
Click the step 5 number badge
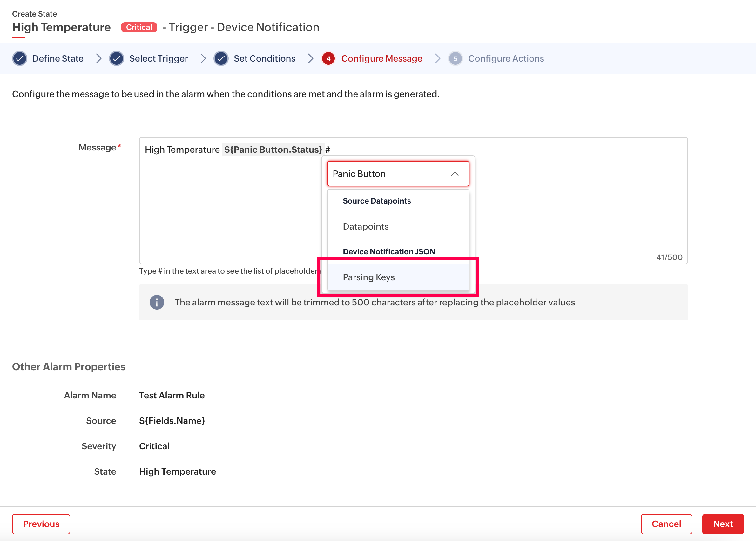tap(455, 59)
